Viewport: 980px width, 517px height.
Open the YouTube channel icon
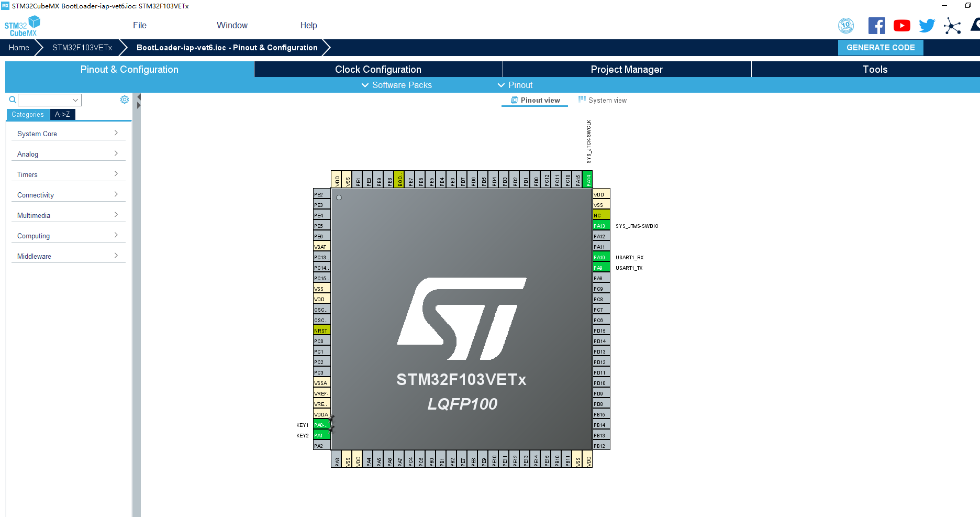[x=901, y=25]
